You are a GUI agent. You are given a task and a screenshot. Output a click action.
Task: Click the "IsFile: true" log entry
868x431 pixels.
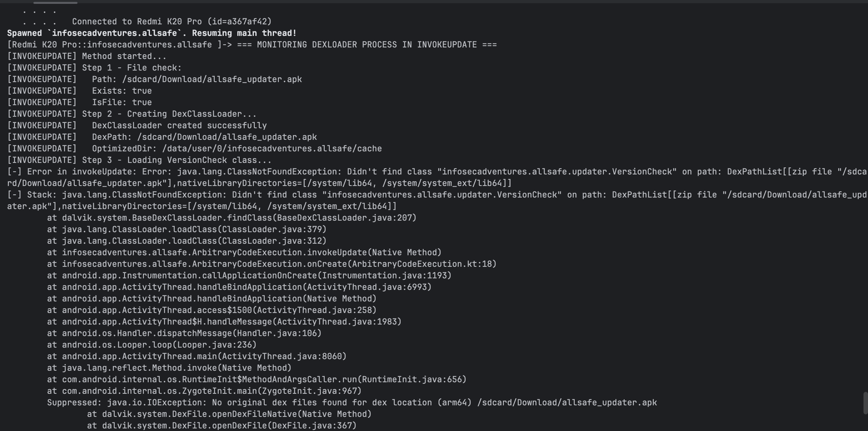121,102
